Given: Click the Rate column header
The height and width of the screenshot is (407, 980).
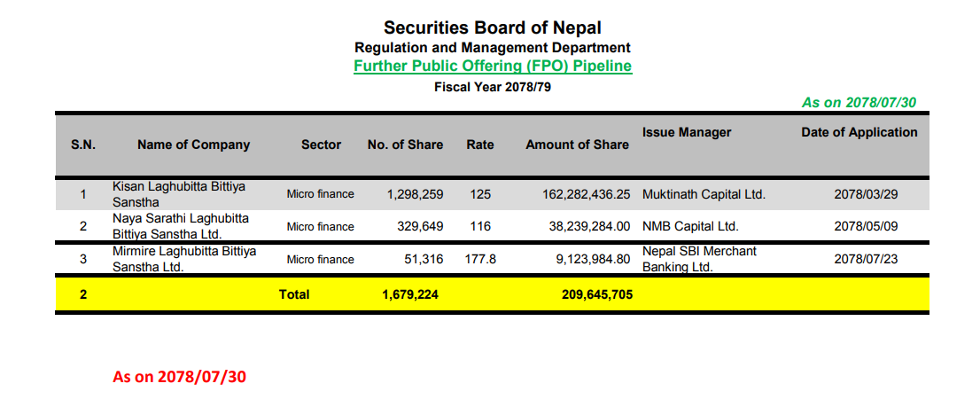Looking at the screenshot, I should click(x=480, y=145).
